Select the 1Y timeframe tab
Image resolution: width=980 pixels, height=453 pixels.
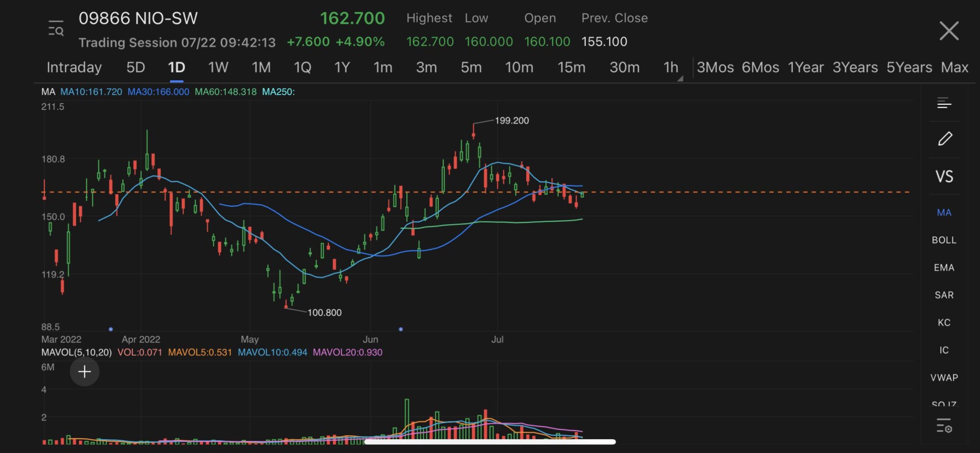pos(342,67)
